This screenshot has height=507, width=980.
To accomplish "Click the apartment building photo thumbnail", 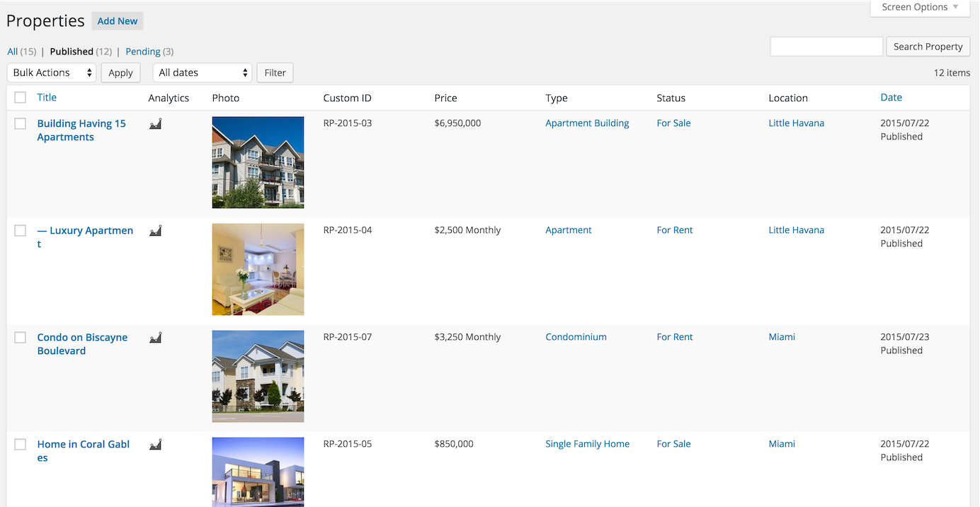I will click(258, 163).
